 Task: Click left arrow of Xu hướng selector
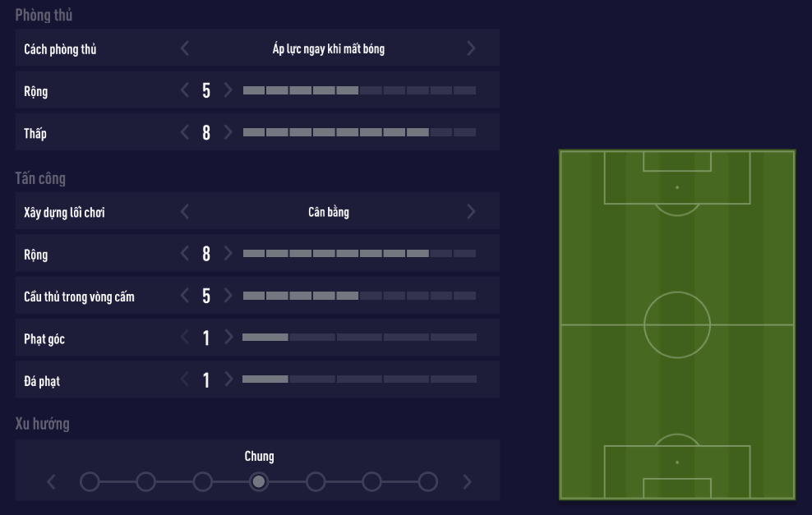[53, 481]
